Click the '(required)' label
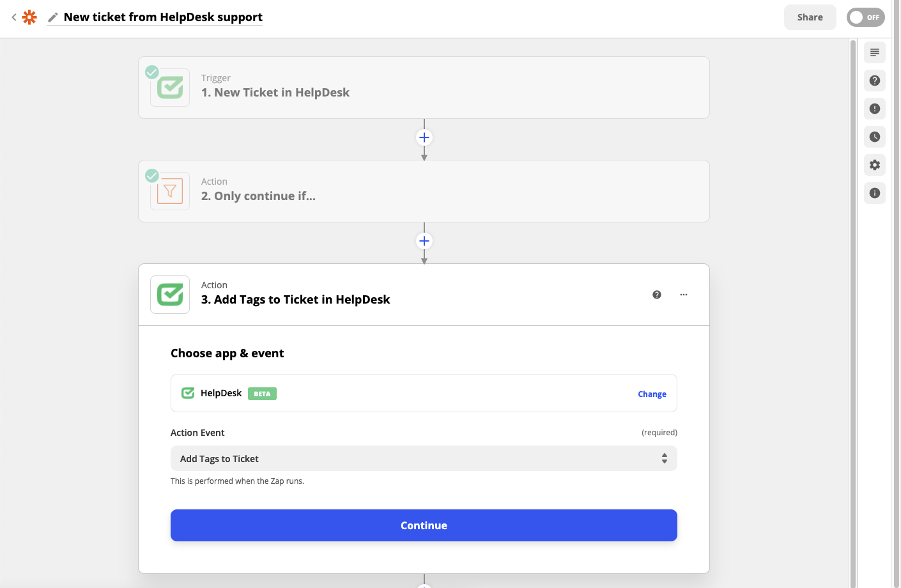901x588 pixels. tap(659, 433)
